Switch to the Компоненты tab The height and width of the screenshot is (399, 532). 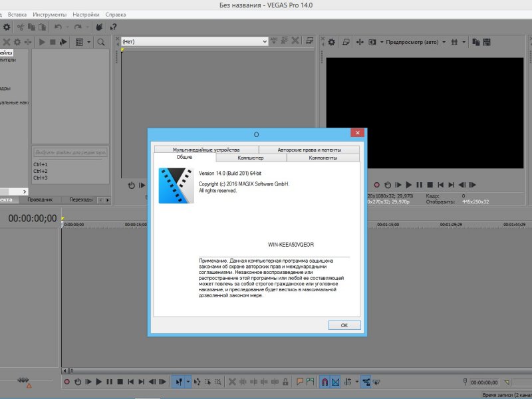323,158
